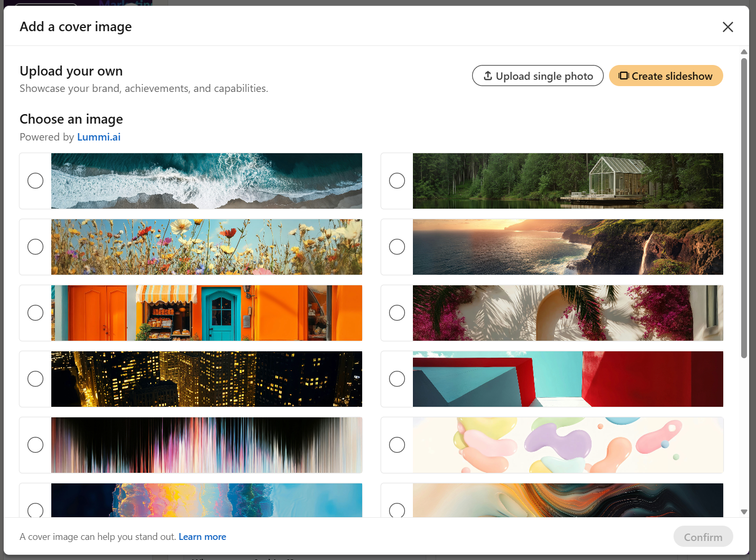Choose the sunset cliff waterfall radio button
Image resolution: width=756 pixels, height=560 pixels.
pyautogui.click(x=397, y=247)
